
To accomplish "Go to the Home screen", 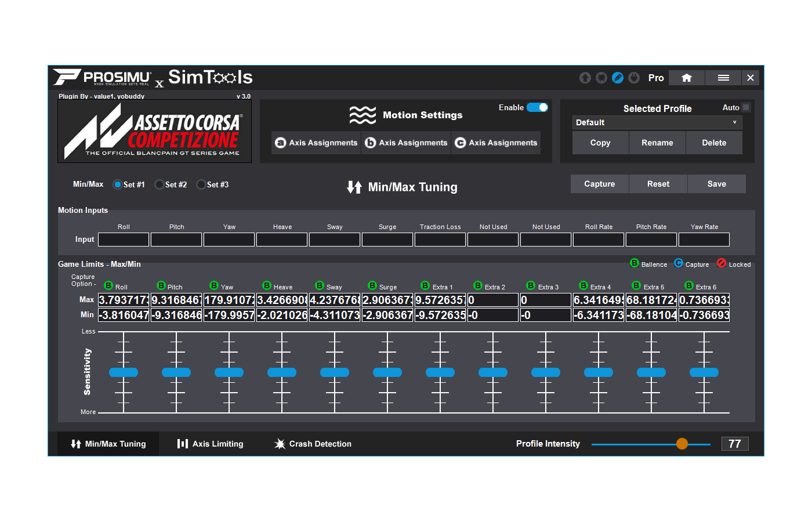I will (x=687, y=78).
